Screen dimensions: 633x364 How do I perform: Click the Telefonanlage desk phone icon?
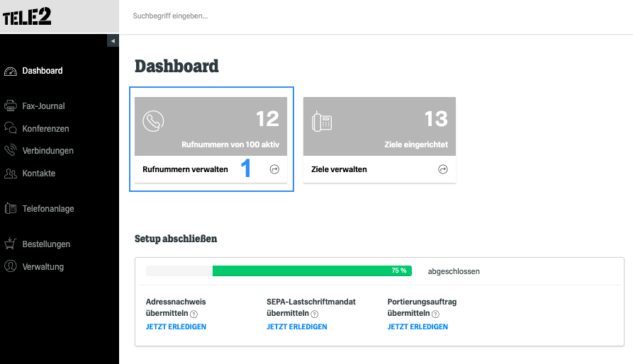(x=11, y=208)
